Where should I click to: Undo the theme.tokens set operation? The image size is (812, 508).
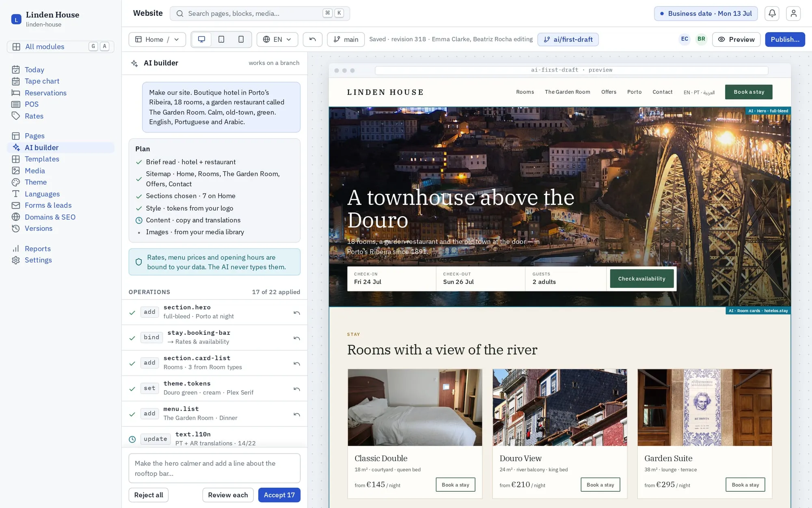pyautogui.click(x=297, y=389)
